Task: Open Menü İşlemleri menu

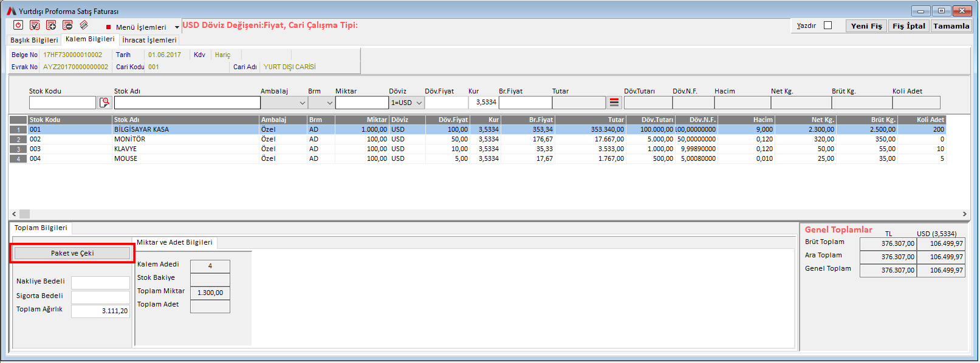Action: (x=141, y=27)
